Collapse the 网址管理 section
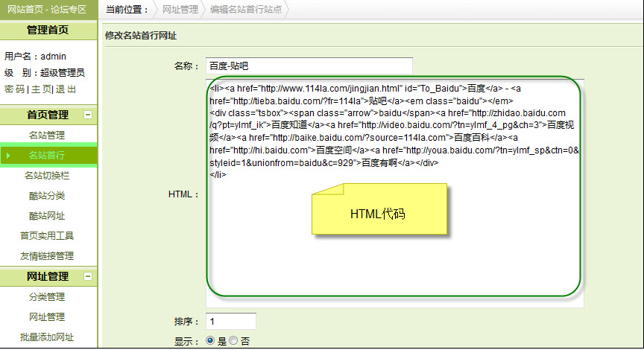The height and width of the screenshot is (350, 644). (x=88, y=276)
